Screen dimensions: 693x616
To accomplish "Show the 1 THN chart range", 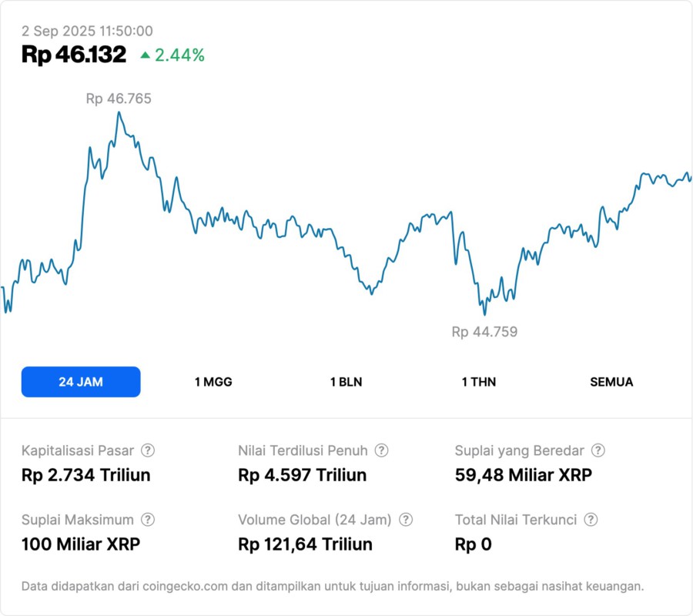I will [479, 382].
